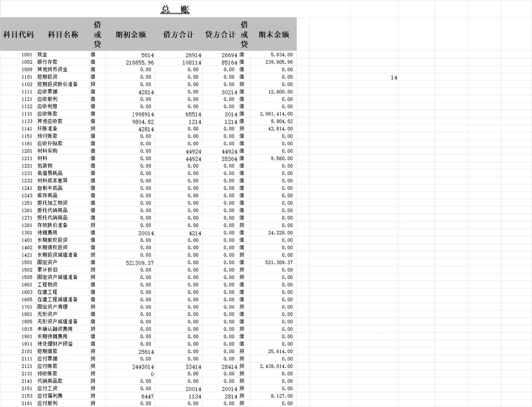This screenshot has height=407, width=532.
Task: Select the 应收账款 account name
Action: coord(47,114)
